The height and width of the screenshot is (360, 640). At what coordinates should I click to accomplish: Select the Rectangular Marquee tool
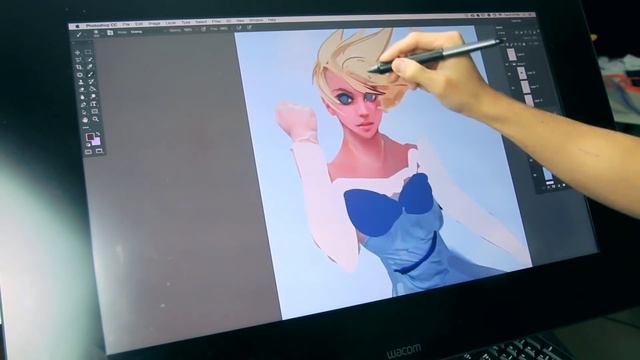(88, 52)
